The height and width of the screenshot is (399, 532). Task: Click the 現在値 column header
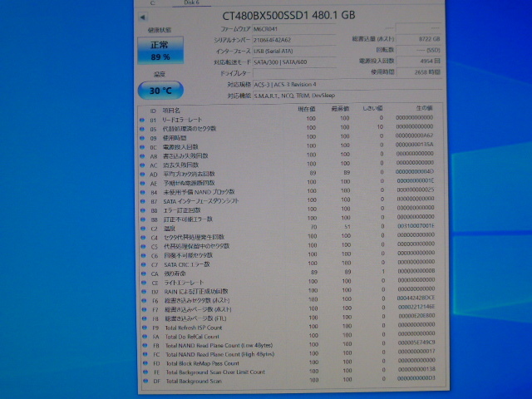(307, 109)
